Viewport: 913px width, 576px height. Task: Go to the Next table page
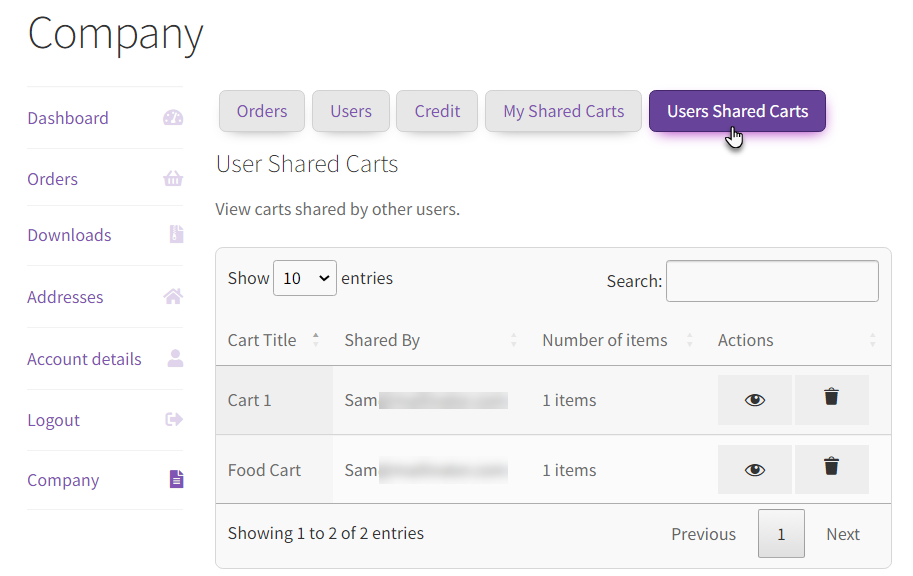click(843, 533)
